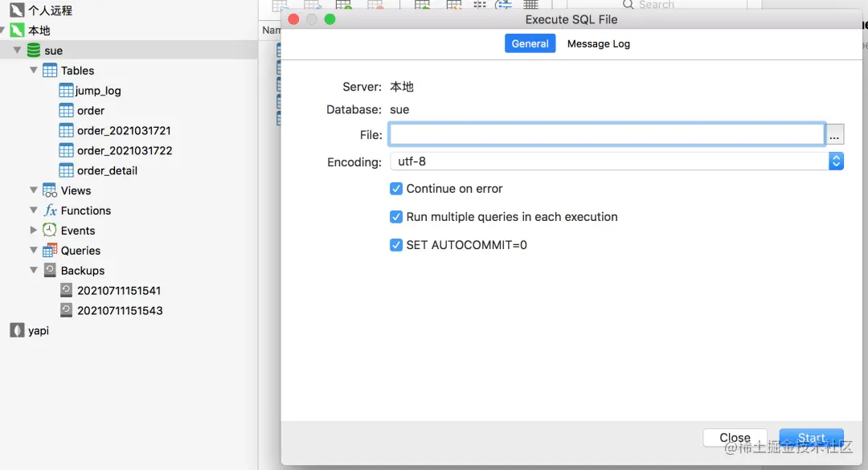Uncheck Run multiple queries in each execution
This screenshot has width=868, height=470.
[395, 217]
